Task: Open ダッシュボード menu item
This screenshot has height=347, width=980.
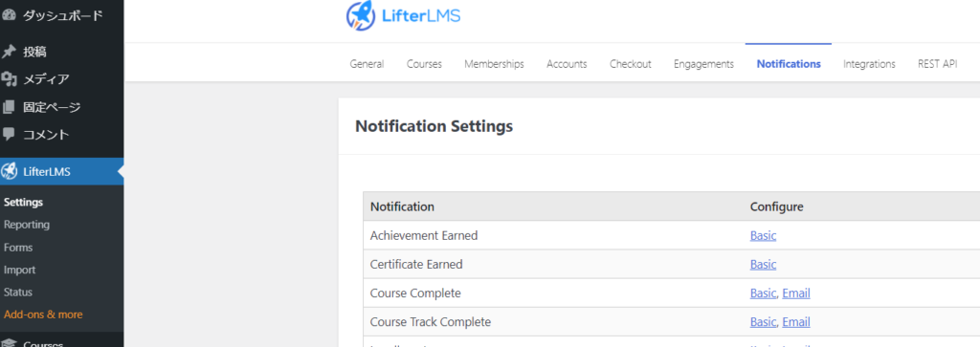Action: [62, 16]
